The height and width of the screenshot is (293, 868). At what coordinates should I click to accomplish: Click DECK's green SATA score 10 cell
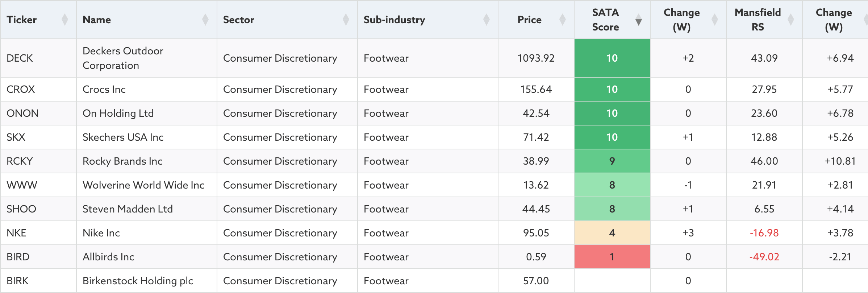pos(612,58)
